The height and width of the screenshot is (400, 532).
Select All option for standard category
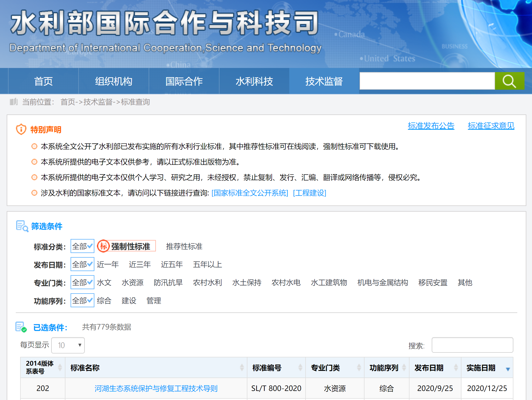tap(82, 246)
